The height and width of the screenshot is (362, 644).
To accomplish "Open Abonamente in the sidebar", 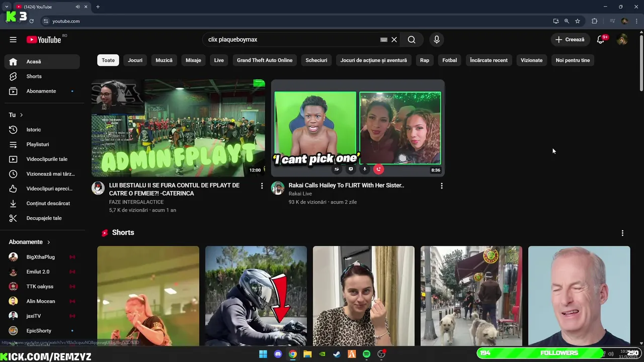I will 42,91.
